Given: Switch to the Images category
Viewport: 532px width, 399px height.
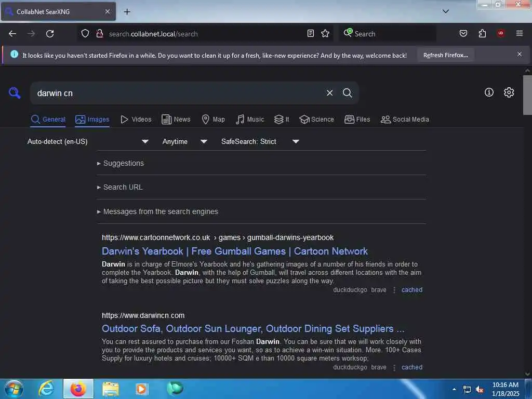Looking at the screenshot, I should click(92, 119).
